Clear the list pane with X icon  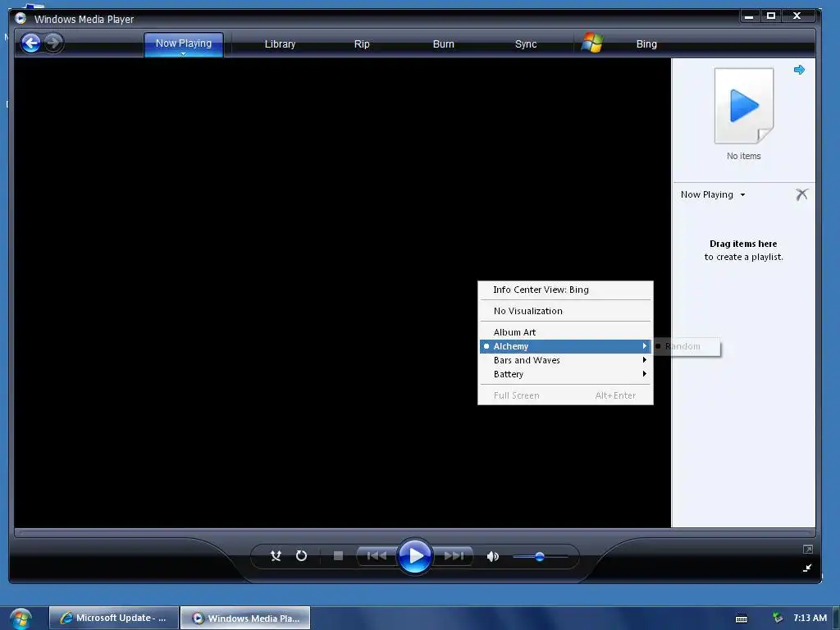pos(801,194)
